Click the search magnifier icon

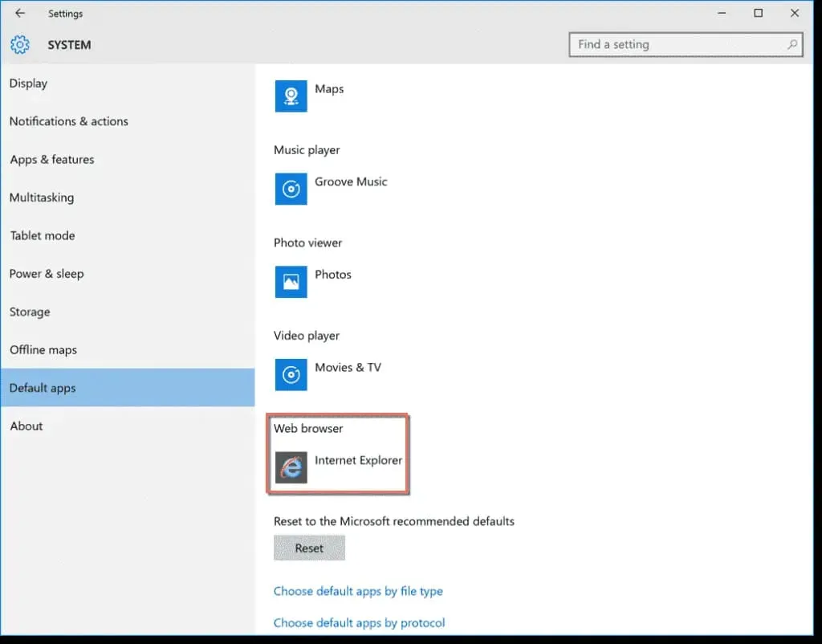coord(791,44)
